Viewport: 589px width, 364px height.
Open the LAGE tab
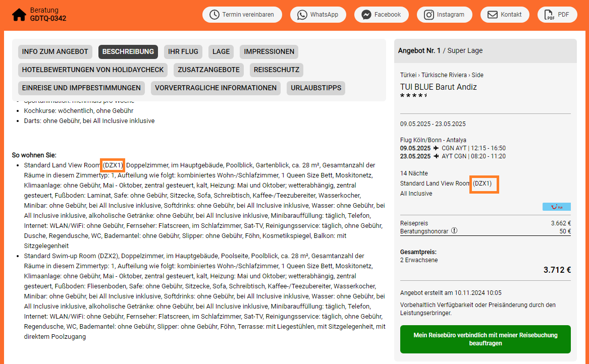tap(221, 52)
